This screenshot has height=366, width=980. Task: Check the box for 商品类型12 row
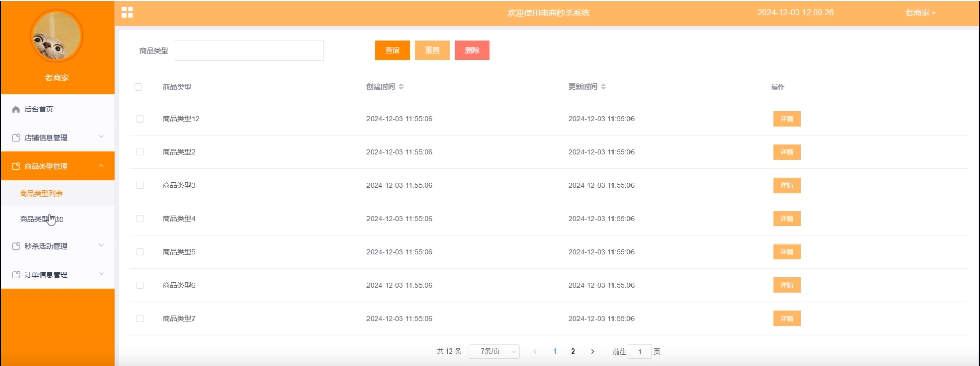tap(140, 119)
